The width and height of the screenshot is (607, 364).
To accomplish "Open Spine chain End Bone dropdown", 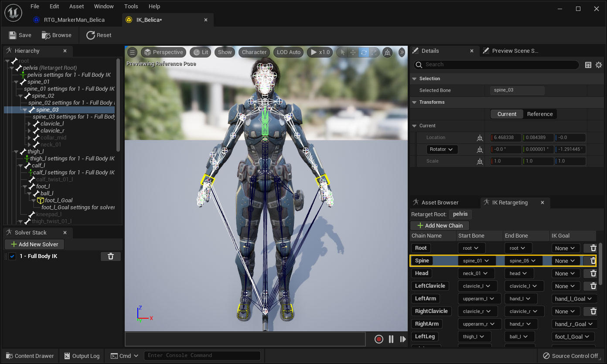I will 523,261.
